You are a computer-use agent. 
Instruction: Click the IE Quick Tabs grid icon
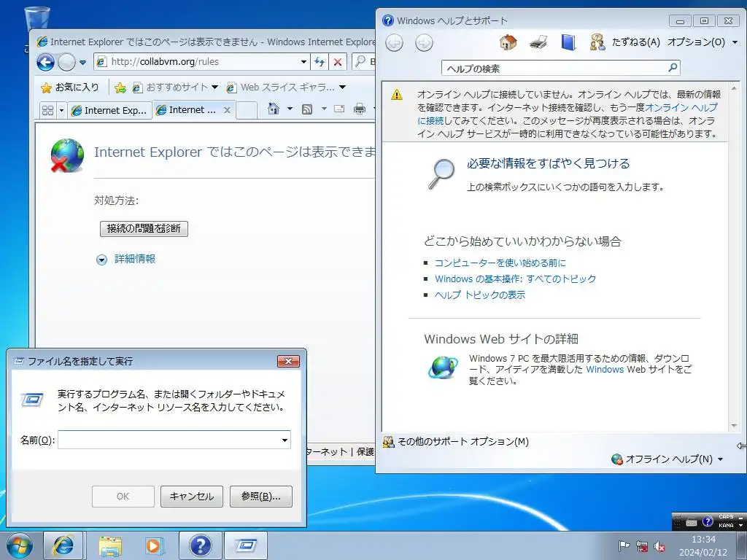tap(47, 111)
